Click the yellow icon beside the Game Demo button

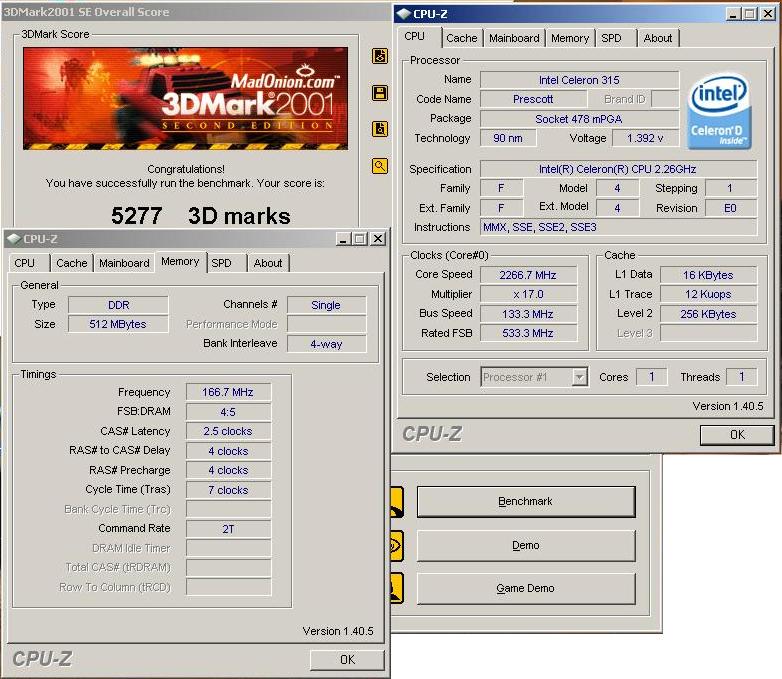(x=397, y=588)
